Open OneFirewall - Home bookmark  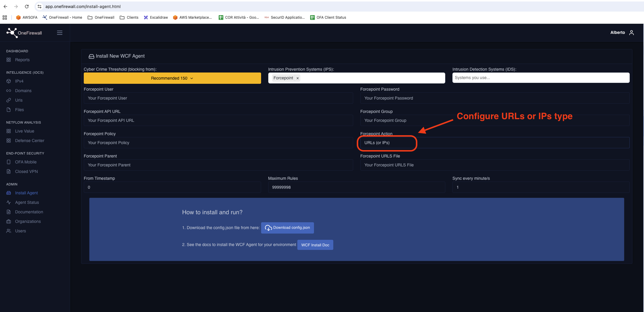point(62,18)
